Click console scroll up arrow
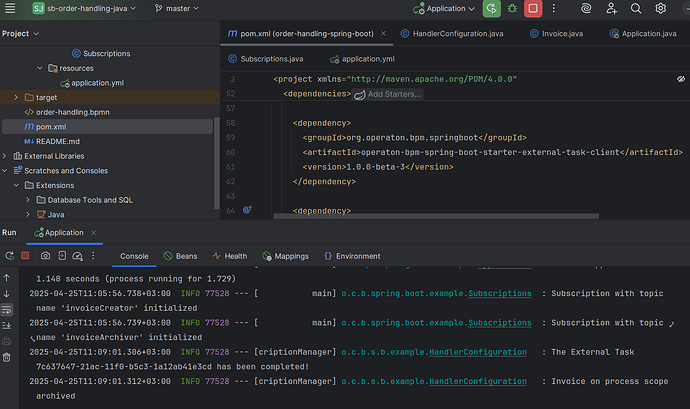 point(7,278)
